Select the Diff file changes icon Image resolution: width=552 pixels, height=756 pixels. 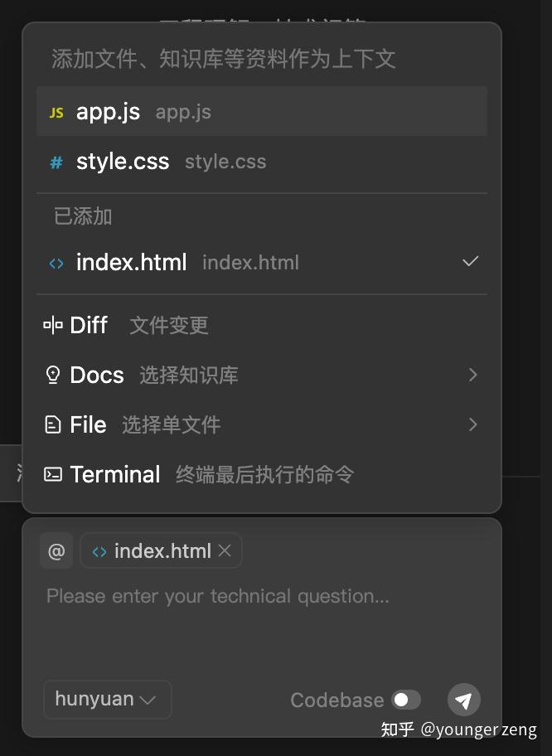(x=53, y=325)
